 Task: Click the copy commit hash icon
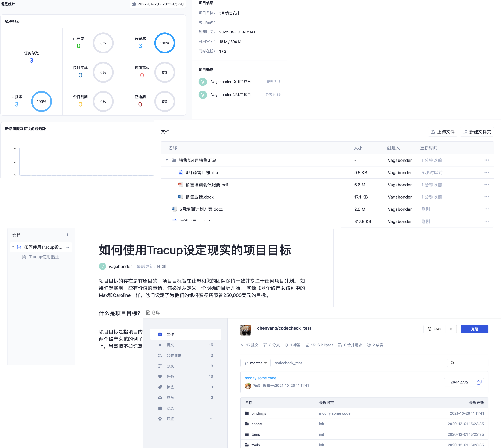coord(479,382)
